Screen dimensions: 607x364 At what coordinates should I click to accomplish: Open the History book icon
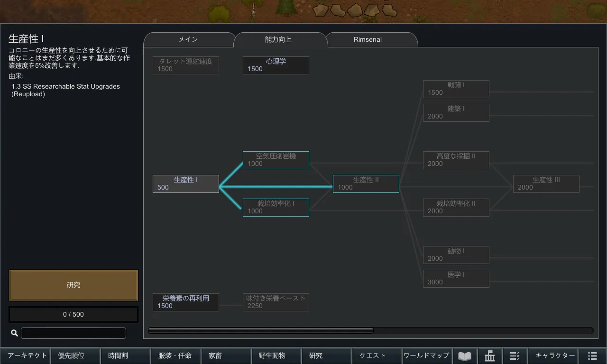click(x=465, y=356)
